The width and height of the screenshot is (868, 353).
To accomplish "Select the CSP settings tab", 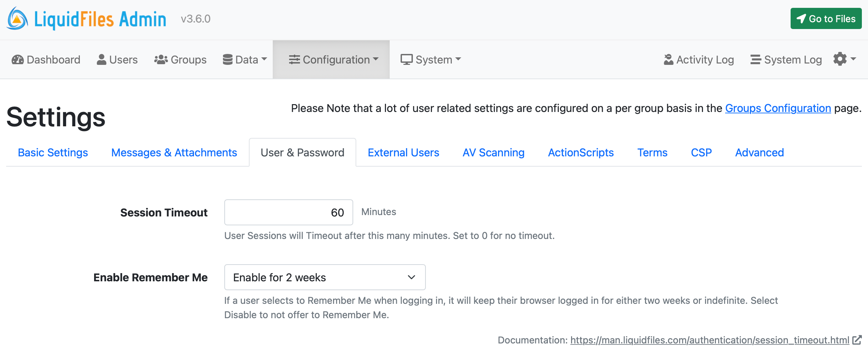I will click(x=701, y=153).
